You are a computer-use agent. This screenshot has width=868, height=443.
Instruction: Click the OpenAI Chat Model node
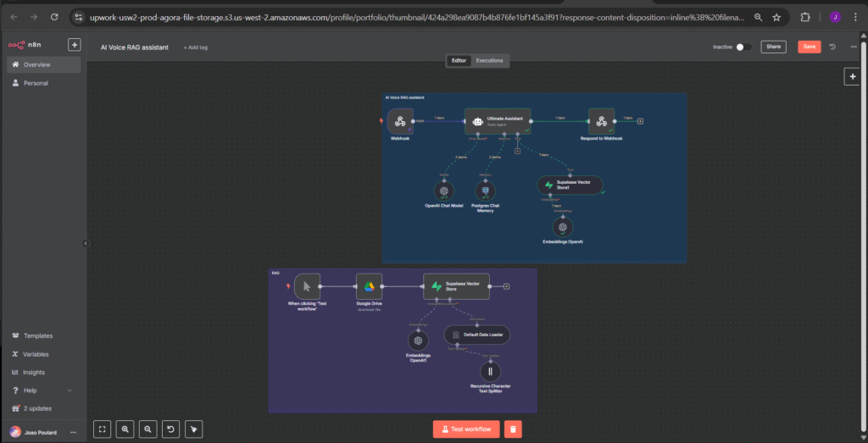(443, 191)
